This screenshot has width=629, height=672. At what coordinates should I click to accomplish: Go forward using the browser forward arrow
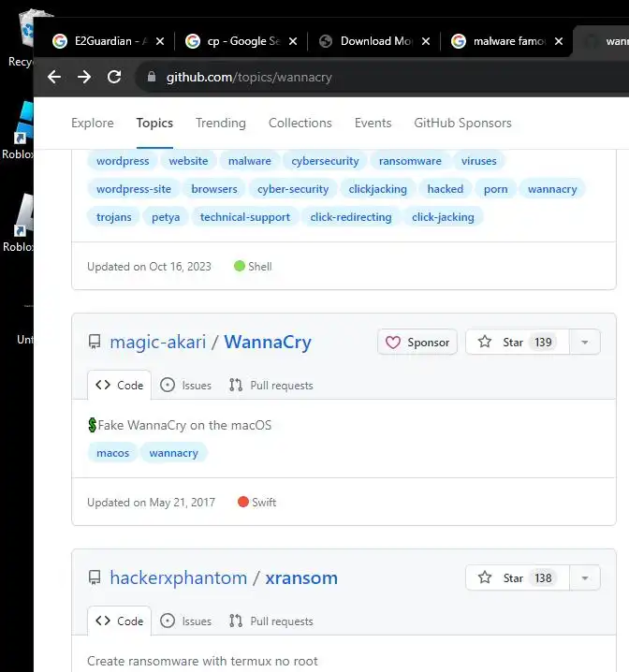84,77
